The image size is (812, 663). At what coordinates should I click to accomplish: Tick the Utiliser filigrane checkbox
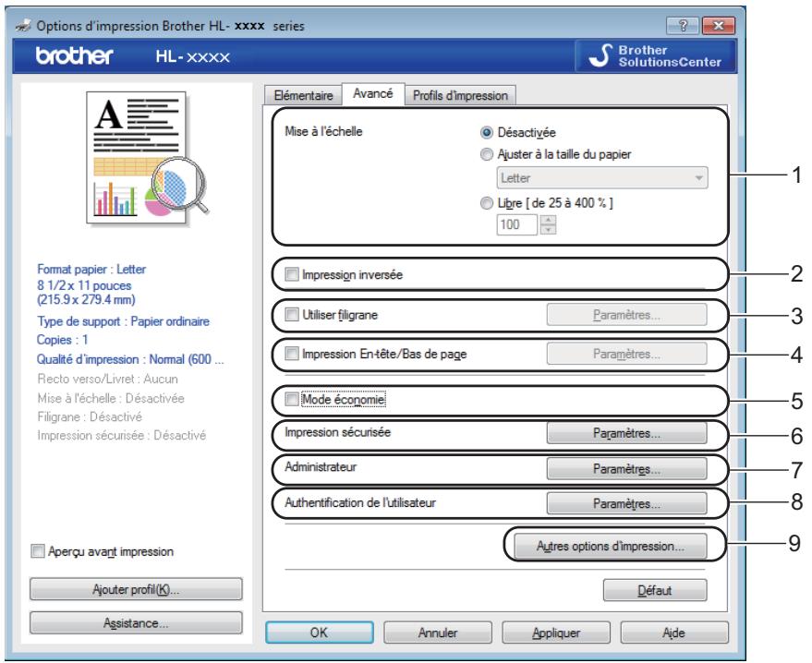292,315
